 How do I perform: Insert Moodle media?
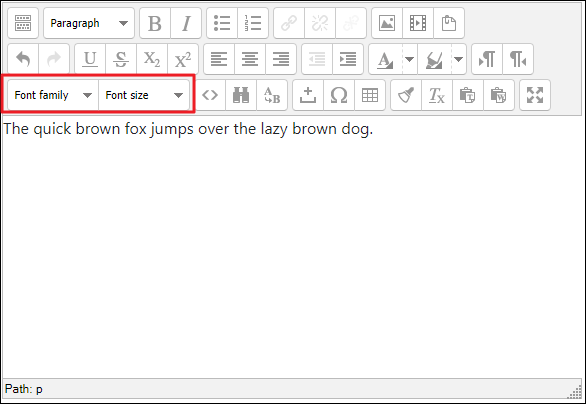418,23
